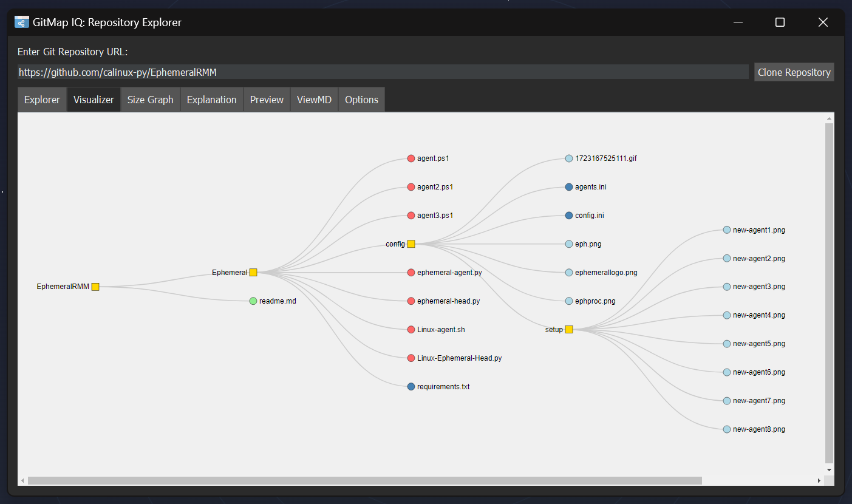Viewport: 852px width, 504px height.
Task: Select the new-agent5.png node circle
Action: click(727, 344)
